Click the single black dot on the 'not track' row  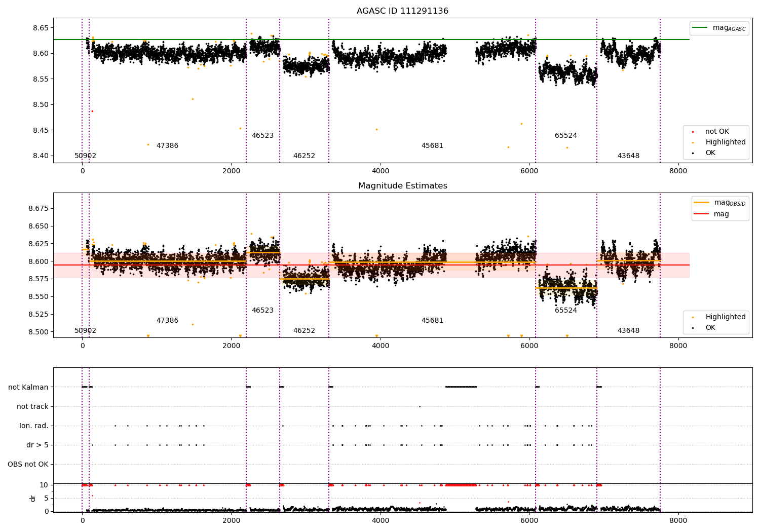tap(420, 406)
